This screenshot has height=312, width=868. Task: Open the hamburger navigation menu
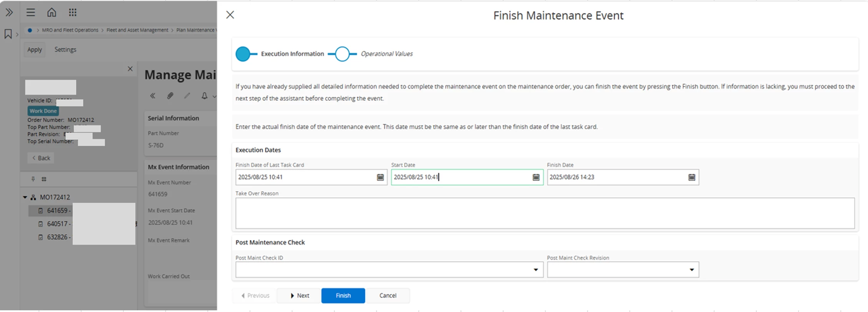click(31, 13)
